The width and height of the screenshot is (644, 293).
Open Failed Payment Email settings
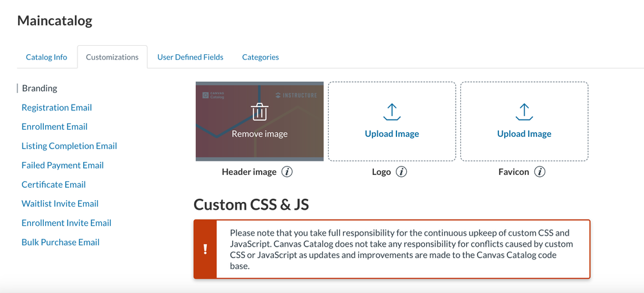click(x=63, y=165)
